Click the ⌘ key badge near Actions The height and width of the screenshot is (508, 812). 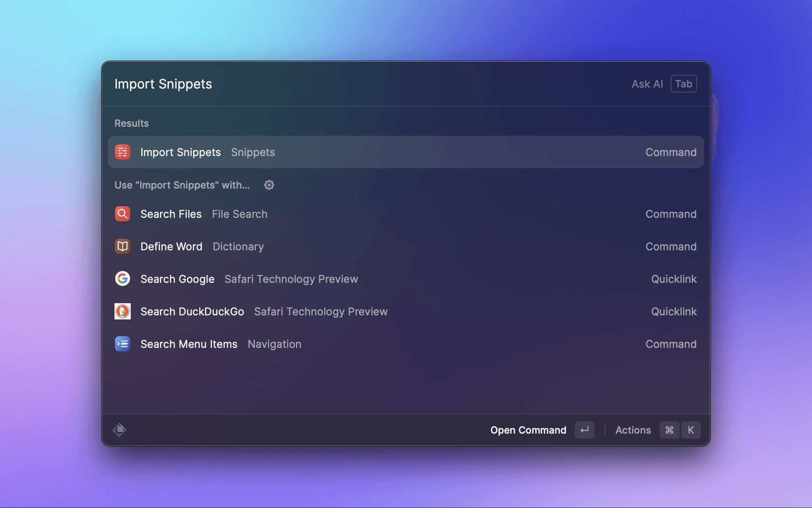pos(669,430)
